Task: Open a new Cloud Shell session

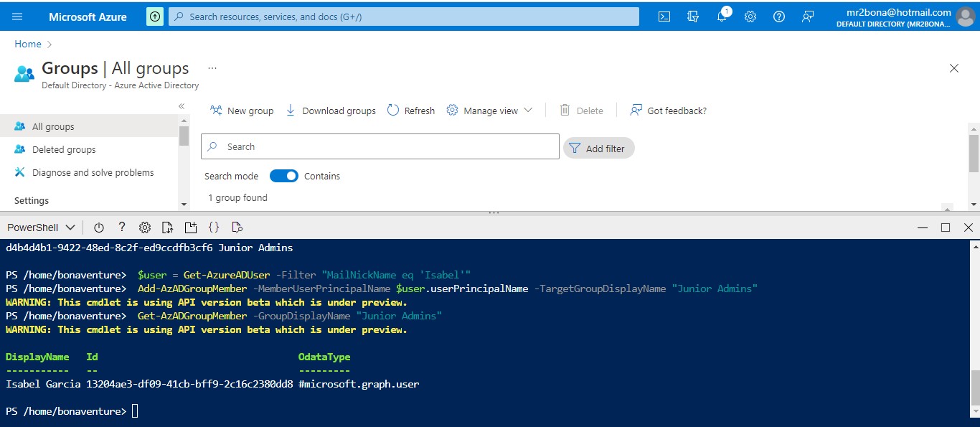Action: [191, 227]
